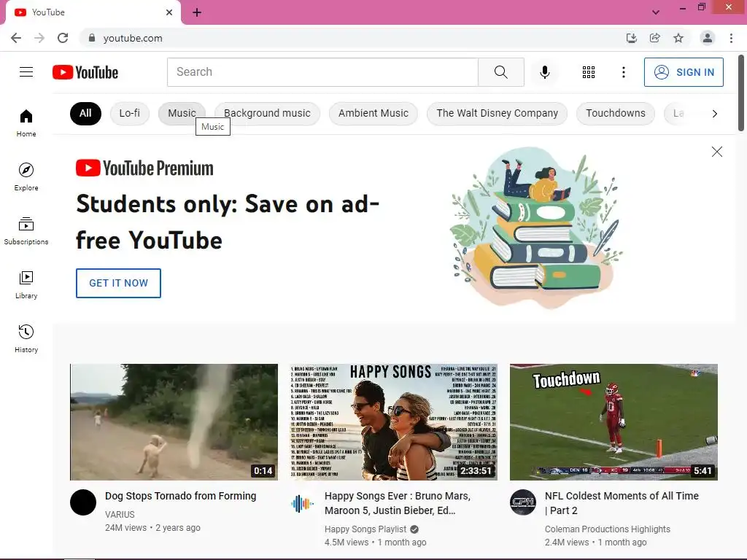Select the Background music chip
This screenshot has width=747, height=560.
click(x=267, y=113)
